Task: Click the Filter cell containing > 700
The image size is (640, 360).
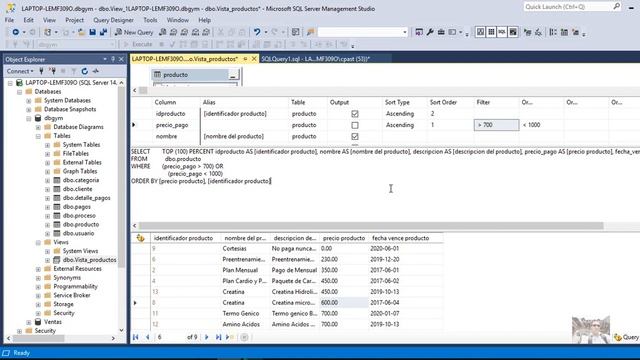Action: point(496,125)
